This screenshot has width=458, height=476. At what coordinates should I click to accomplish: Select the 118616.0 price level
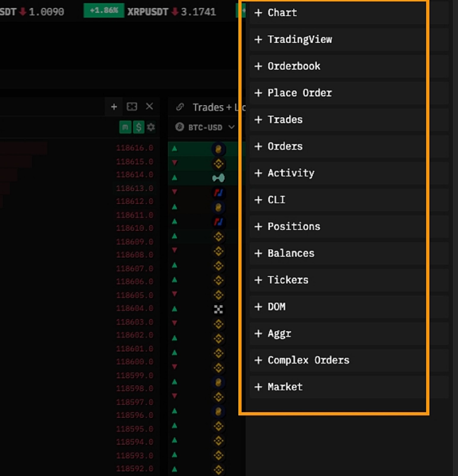tap(135, 148)
